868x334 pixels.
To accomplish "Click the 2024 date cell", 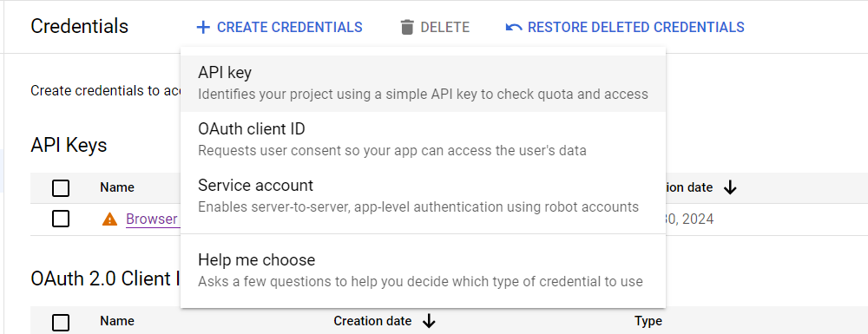I will coord(690,219).
